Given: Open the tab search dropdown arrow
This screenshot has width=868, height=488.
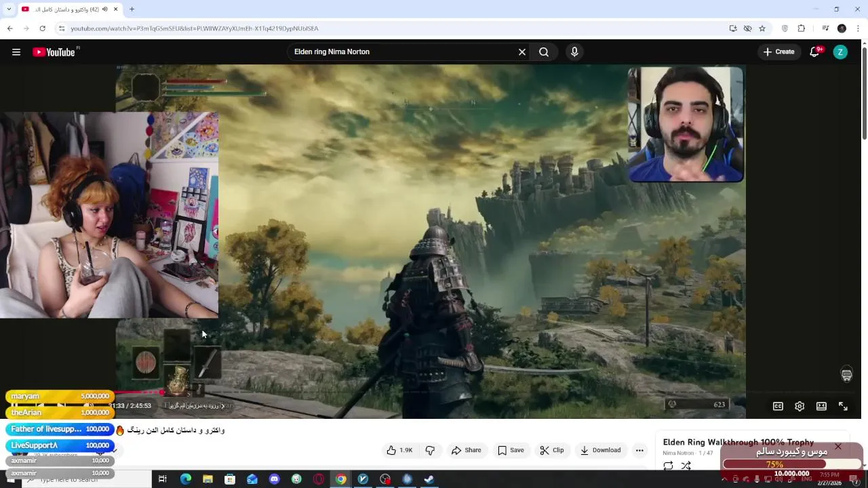Looking at the screenshot, I should [x=9, y=9].
